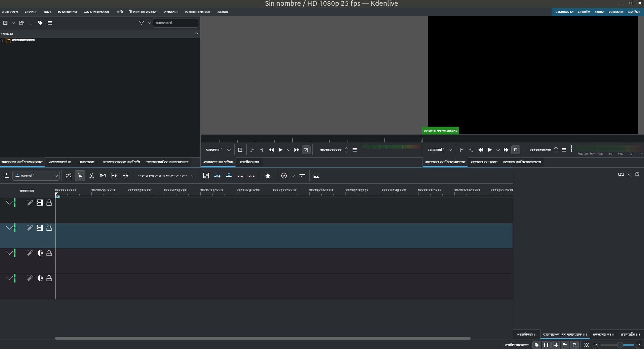Viewport: 644px width, 349px height.
Task: Select the Razor (scissors) tool in timeline toolbar
Action: coord(91,176)
